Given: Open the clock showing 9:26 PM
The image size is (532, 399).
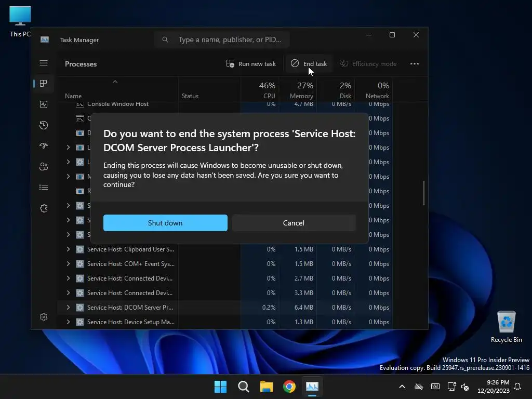Looking at the screenshot, I should click(494, 387).
